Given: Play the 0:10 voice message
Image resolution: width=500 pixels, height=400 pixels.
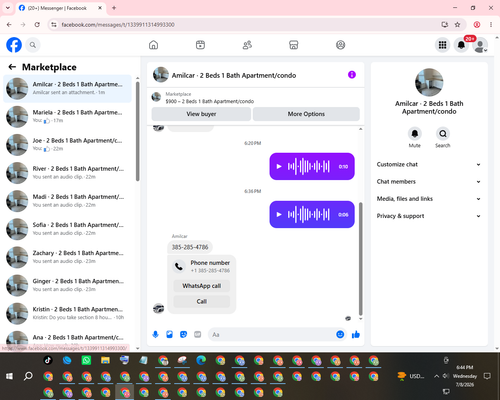Looking at the screenshot, I should 279,166.
